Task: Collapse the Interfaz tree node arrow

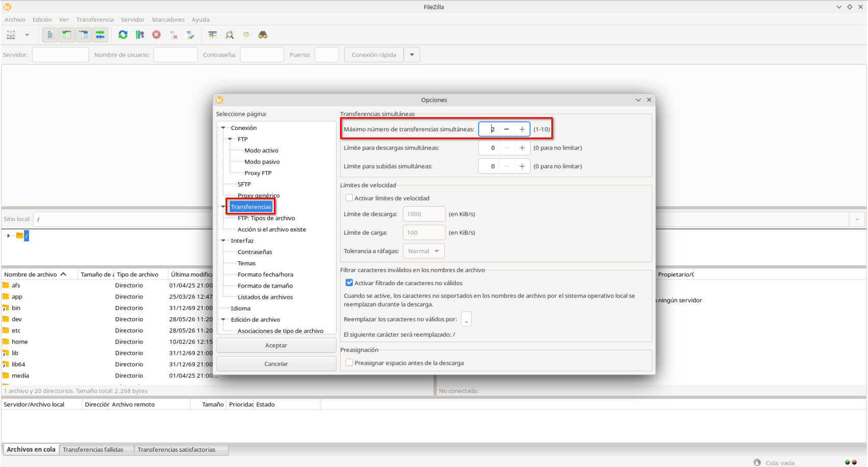Action: 223,241
